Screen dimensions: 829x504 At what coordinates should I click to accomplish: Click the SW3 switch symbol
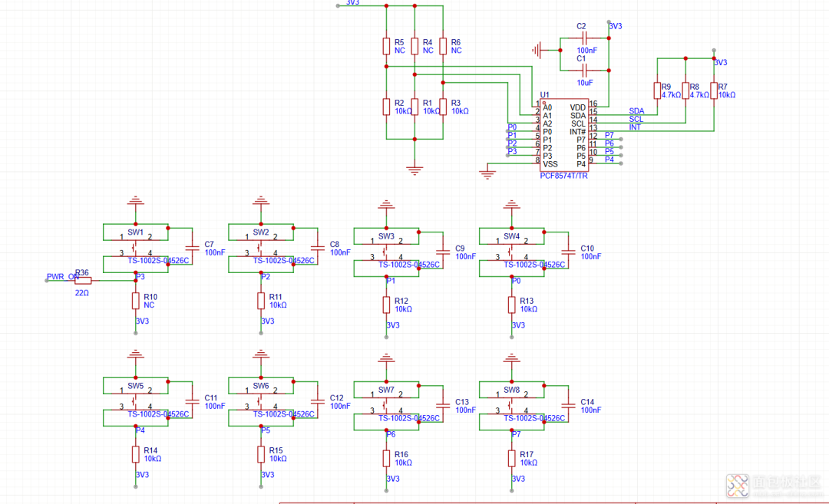386,251
